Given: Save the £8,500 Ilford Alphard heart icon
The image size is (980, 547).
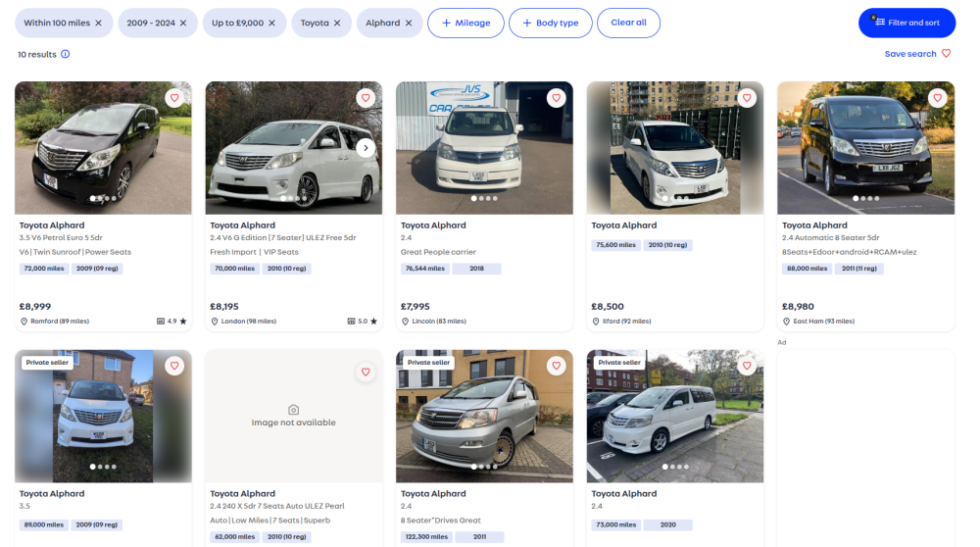Looking at the screenshot, I should [747, 98].
